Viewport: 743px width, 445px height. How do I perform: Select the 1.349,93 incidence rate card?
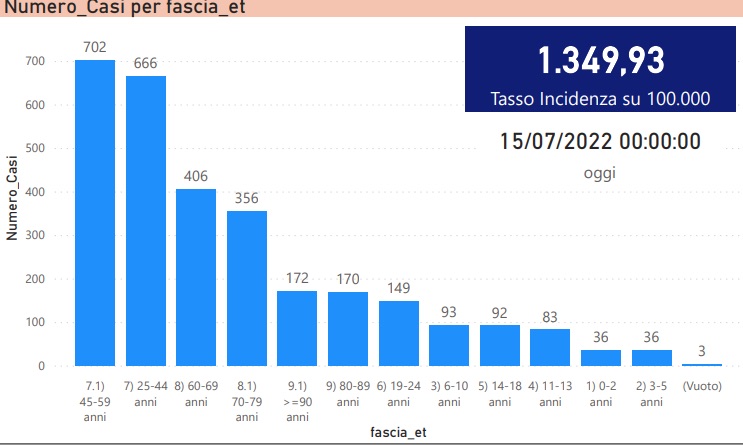(600, 69)
